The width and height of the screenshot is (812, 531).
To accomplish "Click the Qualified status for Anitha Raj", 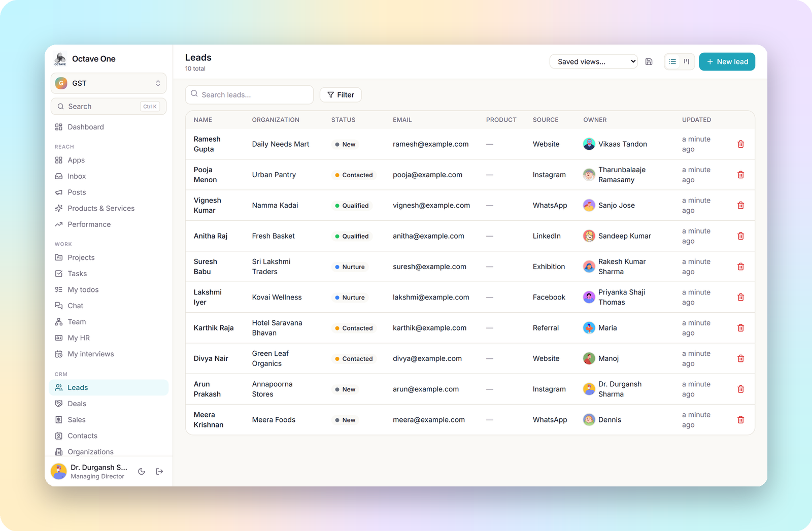I will pos(352,236).
